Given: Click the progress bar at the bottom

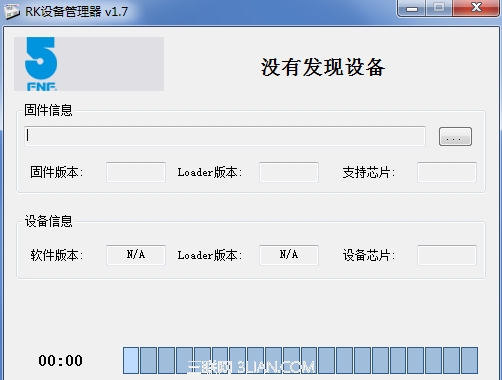Looking at the screenshot, I should coord(300,360).
